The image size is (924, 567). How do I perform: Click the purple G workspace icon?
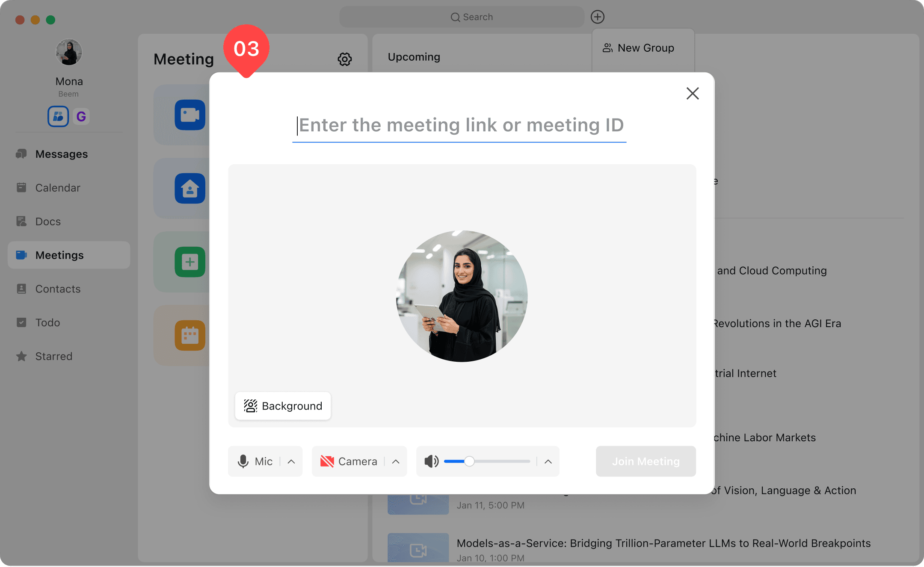81,116
